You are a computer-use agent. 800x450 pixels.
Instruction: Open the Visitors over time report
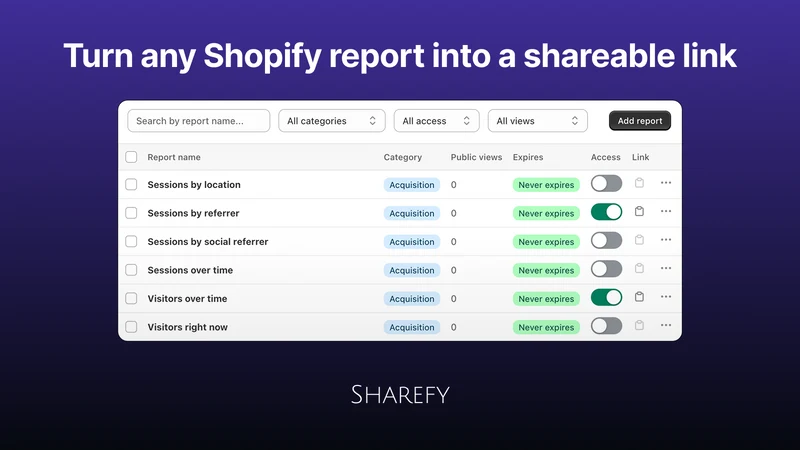tap(187, 298)
